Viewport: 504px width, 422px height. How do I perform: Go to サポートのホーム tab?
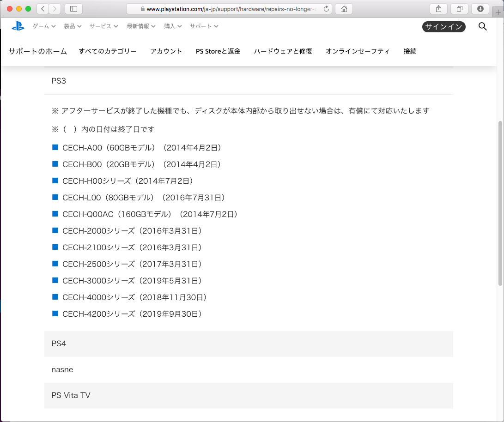tap(37, 51)
